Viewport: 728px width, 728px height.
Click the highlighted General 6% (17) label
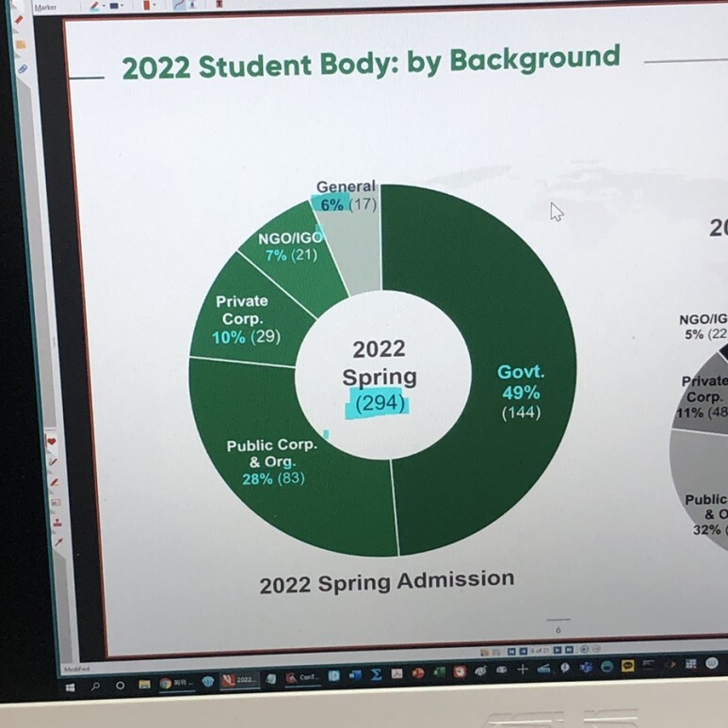pos(347,196)
